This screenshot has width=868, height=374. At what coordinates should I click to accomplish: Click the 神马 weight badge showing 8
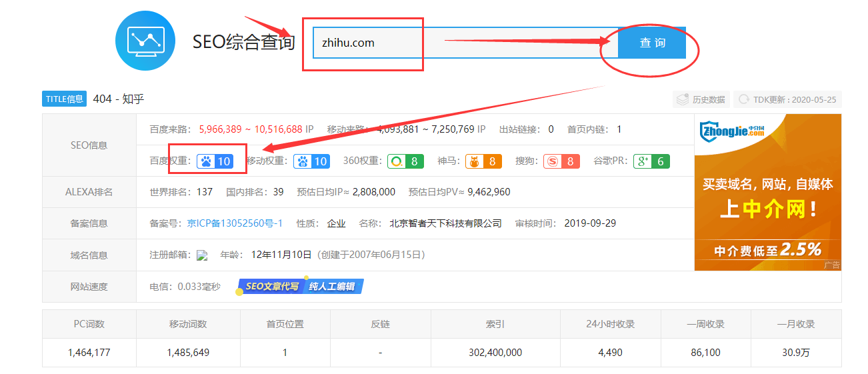[x=483, y=161]
